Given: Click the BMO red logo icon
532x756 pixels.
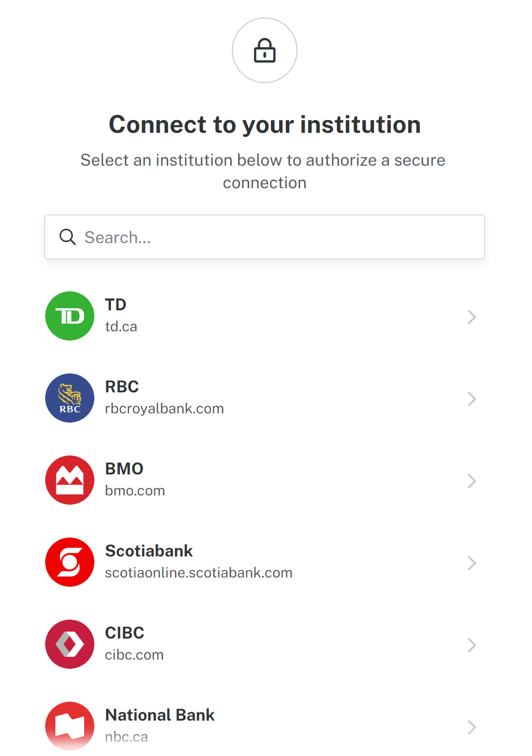Looking at the screenshot, I should [x=70, y=480].
